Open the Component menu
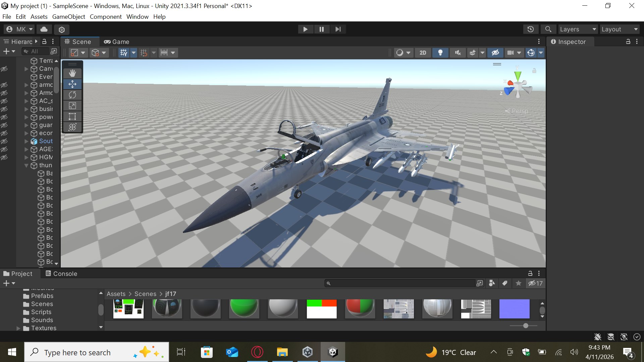The image size is (644, 362). point(106,17)
